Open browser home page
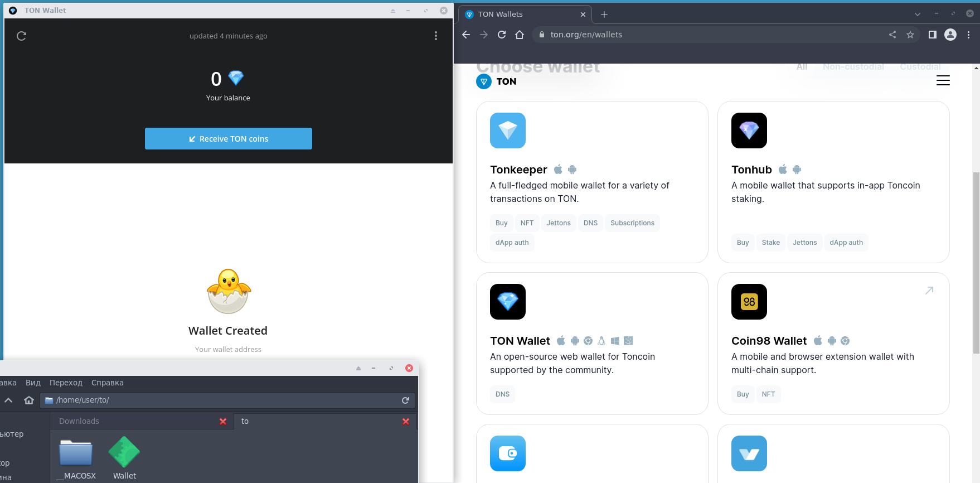The height and width of the screenshot is (483, 980). coord(520,35)
